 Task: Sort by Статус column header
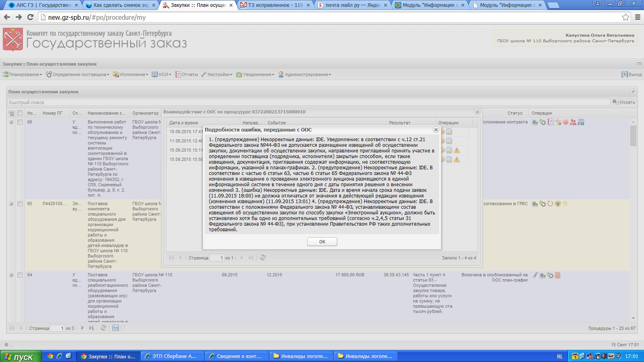pos(515,113)
